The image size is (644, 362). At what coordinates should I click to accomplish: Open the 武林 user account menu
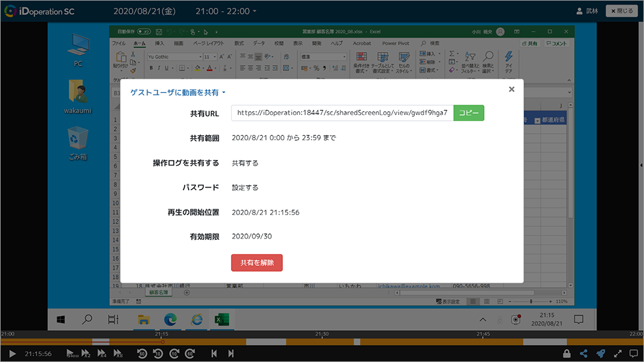587,11
